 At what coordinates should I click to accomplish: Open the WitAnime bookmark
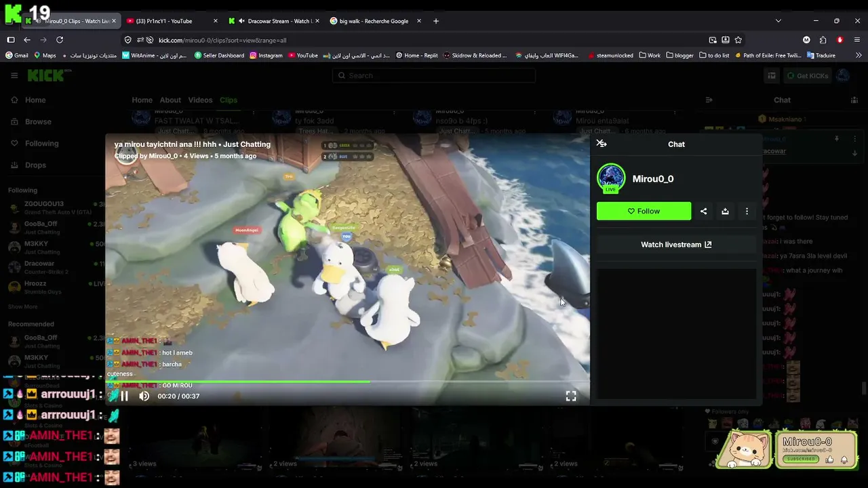(154, 56)
